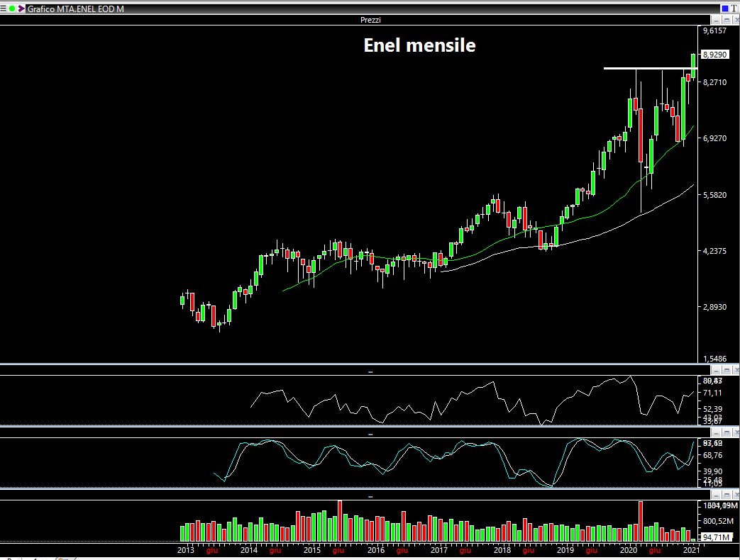Click the 2020 label on the time axis
The width and height of the screenshot is (740, 560).
[x=629, y=550]
